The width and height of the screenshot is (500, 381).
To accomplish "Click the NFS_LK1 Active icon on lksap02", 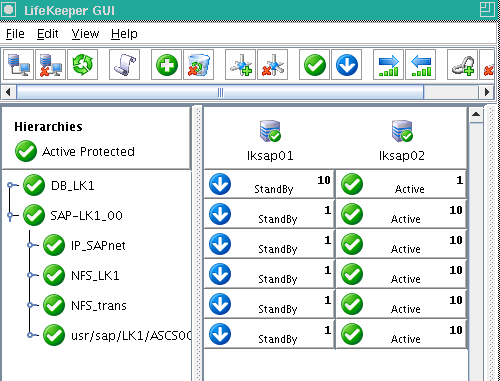I will [x=352, y=274].
